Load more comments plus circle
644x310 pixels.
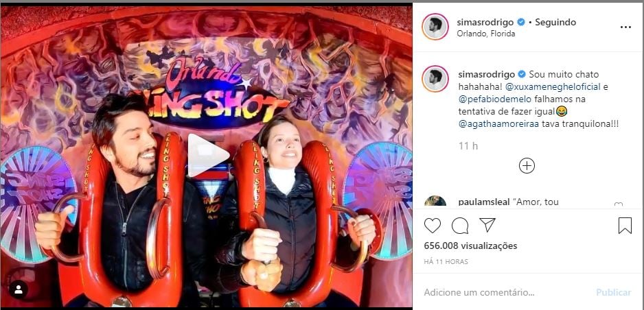(527, 166)
